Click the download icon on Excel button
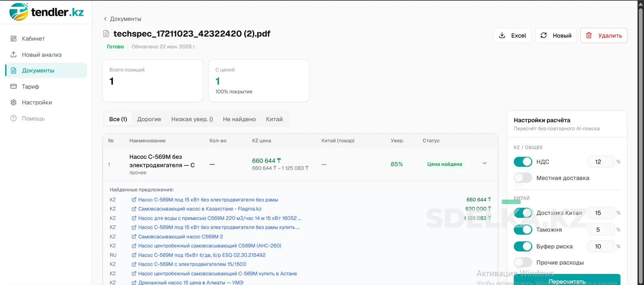644x285 pixels. click(502, 35)
